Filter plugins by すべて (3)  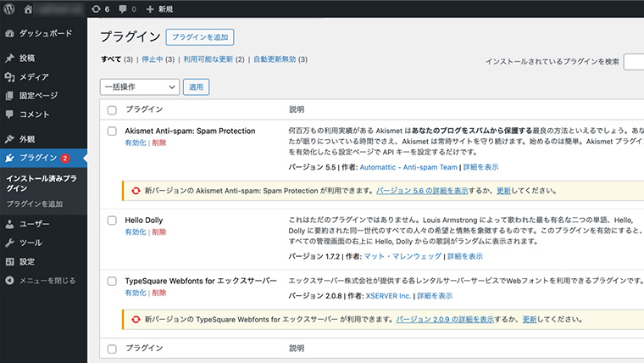[x=117, y=59]
